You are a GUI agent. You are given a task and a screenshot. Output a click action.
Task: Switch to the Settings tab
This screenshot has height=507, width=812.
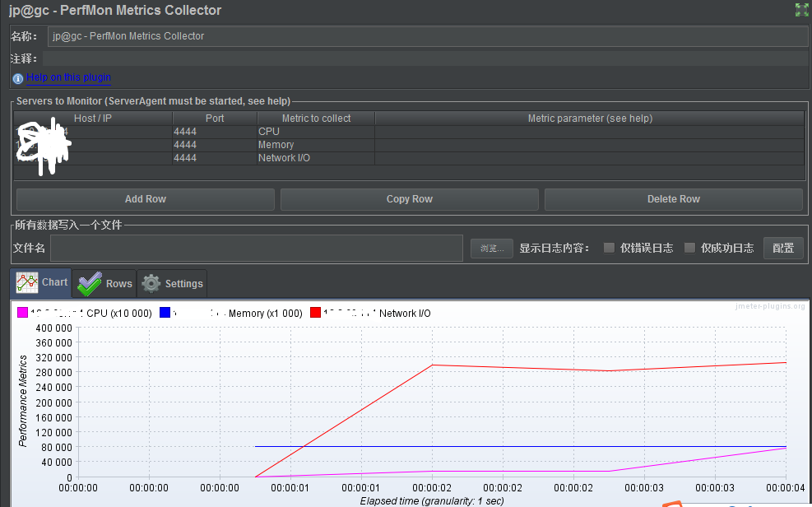172,284
